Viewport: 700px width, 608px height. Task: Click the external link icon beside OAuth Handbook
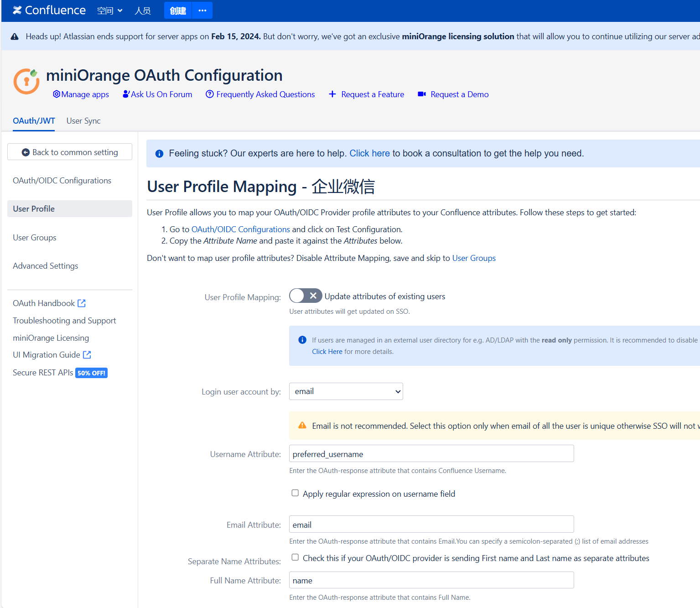(x=82, y=303)
